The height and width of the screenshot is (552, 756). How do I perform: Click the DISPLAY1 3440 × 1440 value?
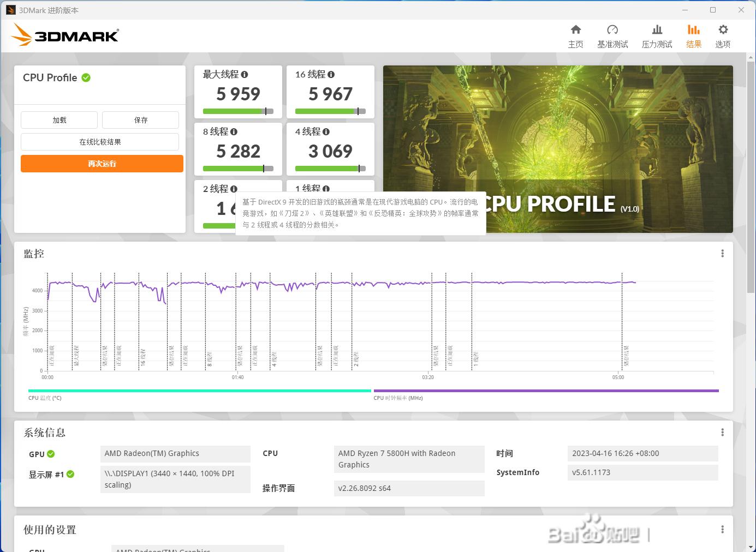175,479
